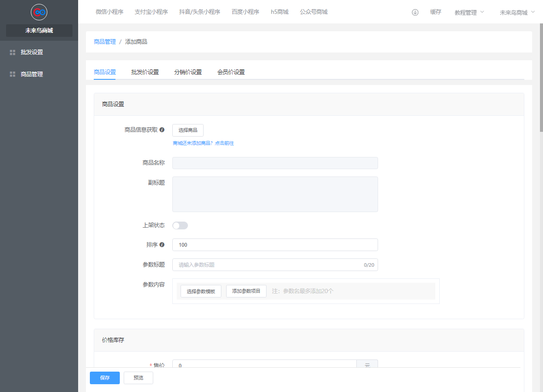
Task: Click info icon beside 商品信息获取
Action: coord(162,130)
